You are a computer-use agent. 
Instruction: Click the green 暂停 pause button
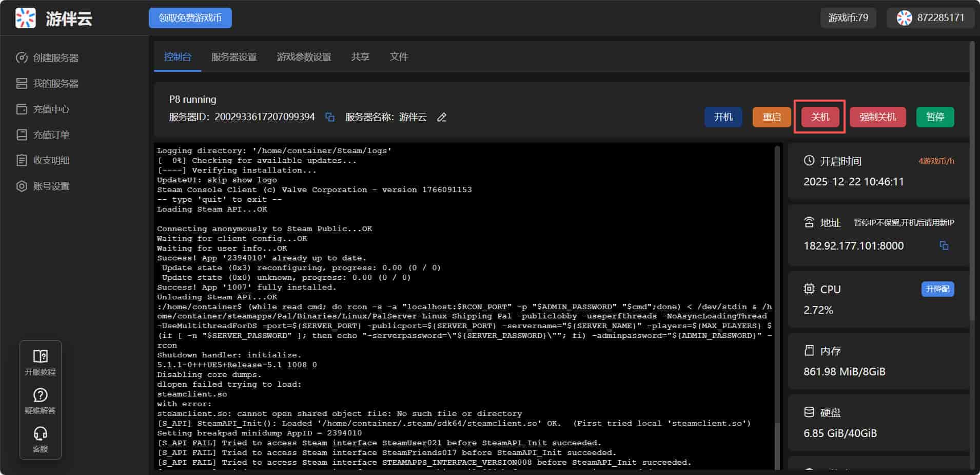click(x=935, y=117)
